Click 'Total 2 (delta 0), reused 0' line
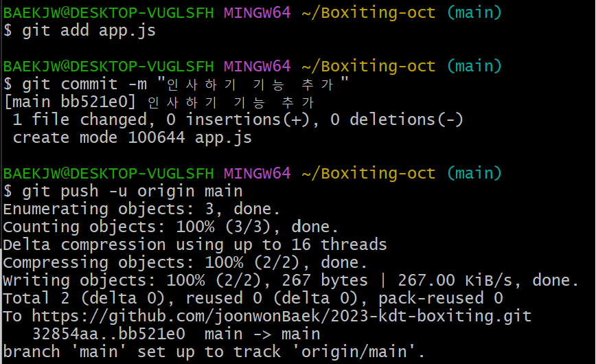Image resolution: width=596 pixels, height=364 pixels. 253,298
